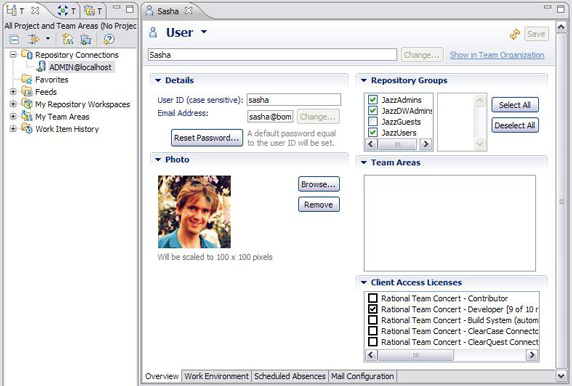Click the Save button

click(536, 34)
